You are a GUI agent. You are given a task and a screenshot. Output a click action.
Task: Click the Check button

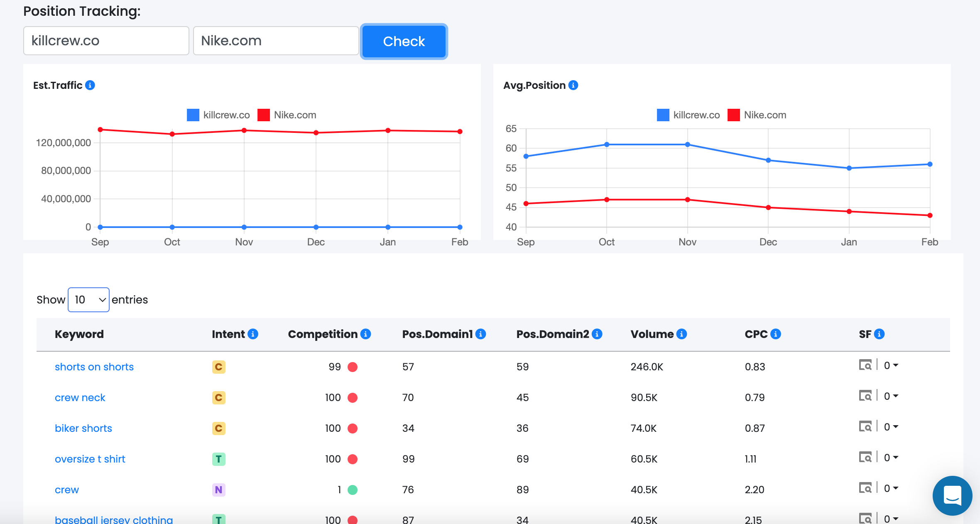coord(404,42)
